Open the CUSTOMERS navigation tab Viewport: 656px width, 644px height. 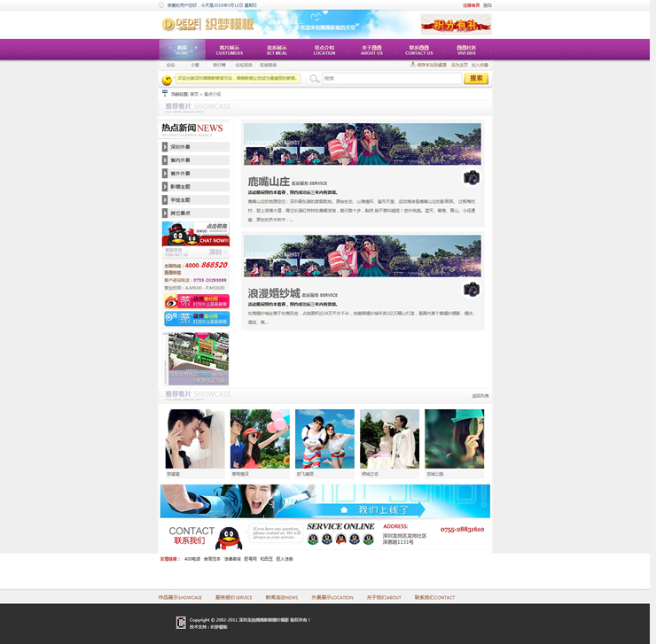pyautogui.click(x=229, y=50)
